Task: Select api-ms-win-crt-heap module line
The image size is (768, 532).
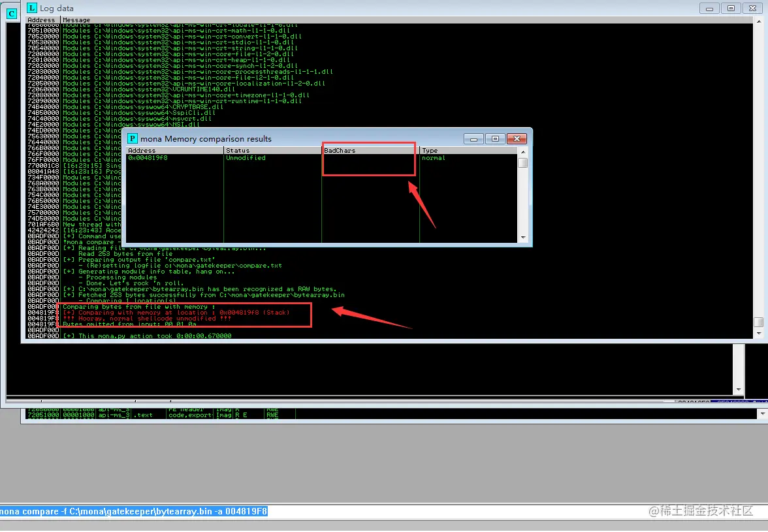Action: 176,59
